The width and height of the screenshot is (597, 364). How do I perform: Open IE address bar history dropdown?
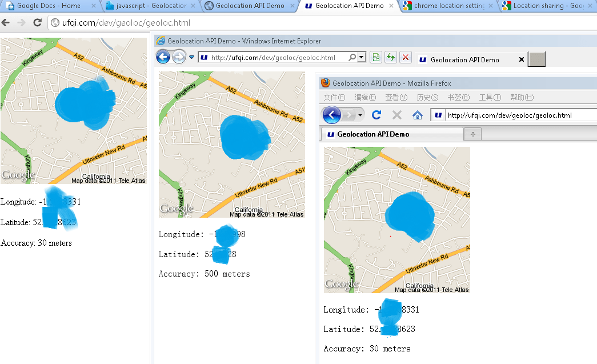[x=362, y=57]
